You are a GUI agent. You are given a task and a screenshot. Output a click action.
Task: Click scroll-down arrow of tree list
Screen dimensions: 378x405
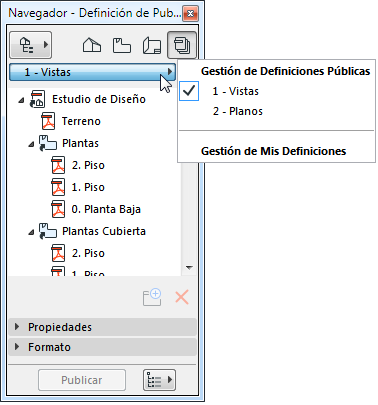click(x=189, y=268)
